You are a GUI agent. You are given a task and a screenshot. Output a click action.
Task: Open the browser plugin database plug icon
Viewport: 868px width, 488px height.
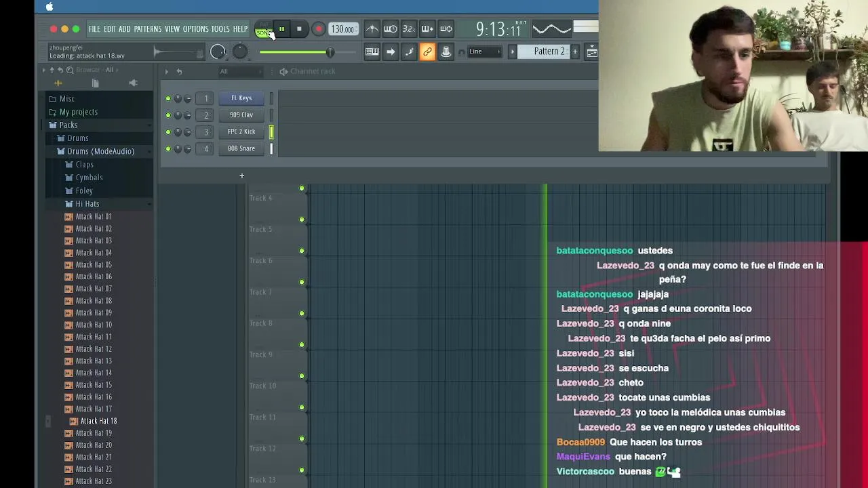click(x=133, y=83)
